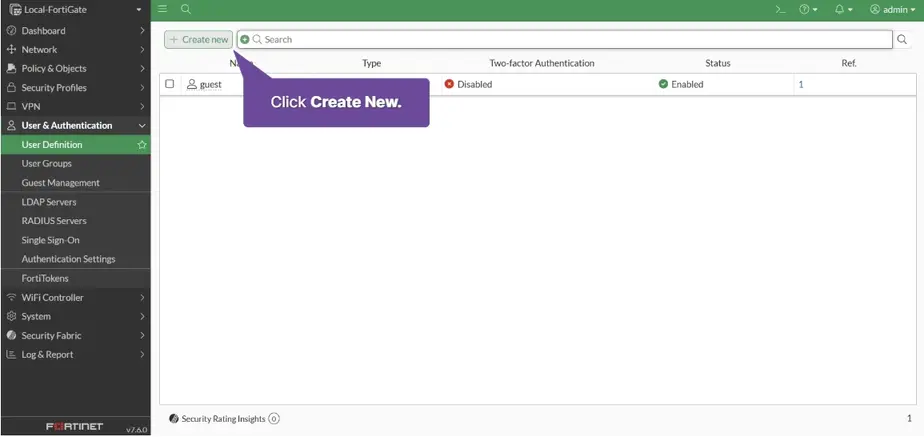The height and width of the screenshot is (437, 924).
Task: Click the Disabled two-factor cell of guest
Action: click(x=468, y=84)
